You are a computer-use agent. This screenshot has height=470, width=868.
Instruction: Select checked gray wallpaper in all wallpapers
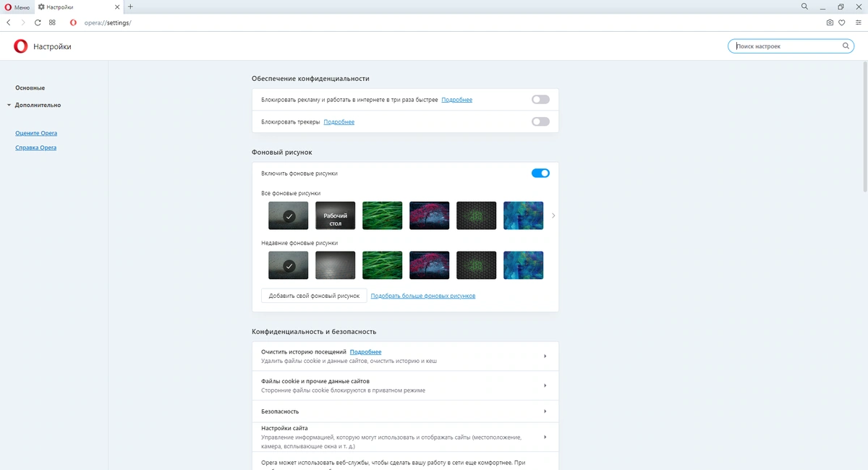[288, 215]
